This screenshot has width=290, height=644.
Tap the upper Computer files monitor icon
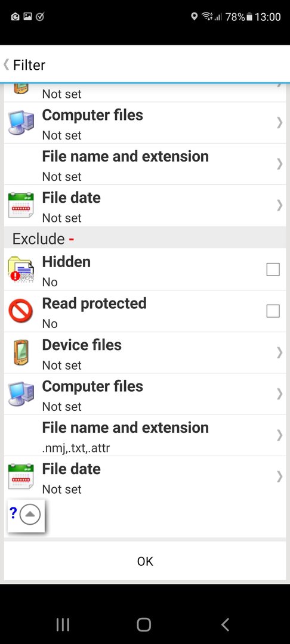pos(20,122)
